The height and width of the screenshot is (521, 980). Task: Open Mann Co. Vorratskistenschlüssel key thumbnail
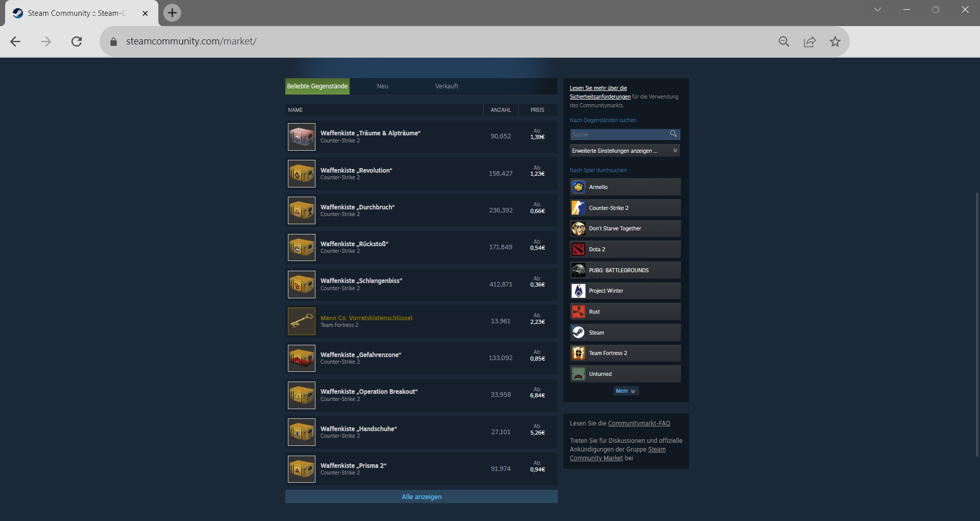pos(302,321)
